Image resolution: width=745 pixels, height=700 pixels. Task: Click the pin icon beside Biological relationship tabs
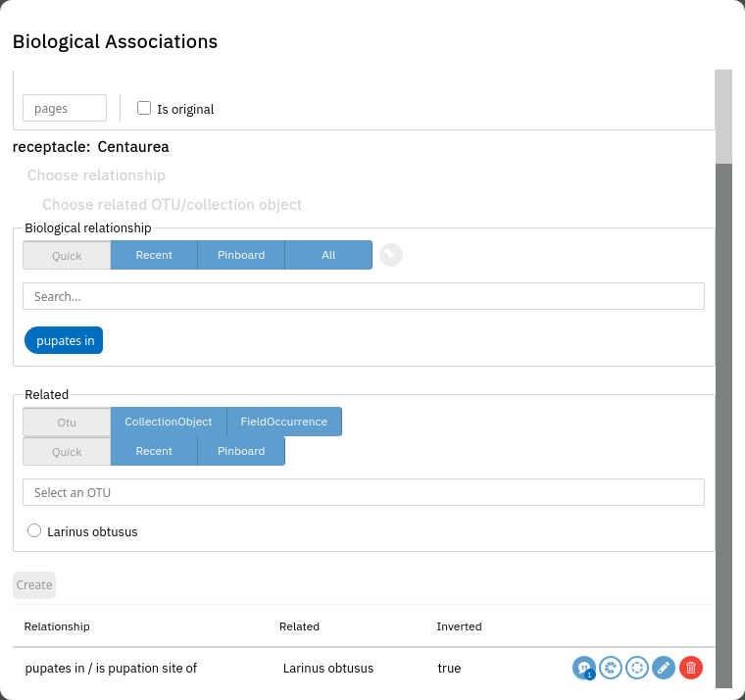(391, 255)
